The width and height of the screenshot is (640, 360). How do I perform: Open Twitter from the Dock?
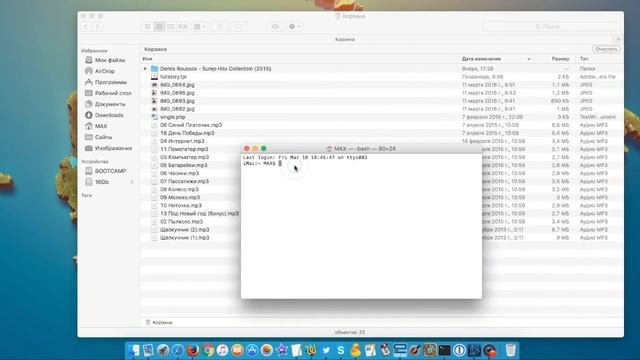coord(326,350)
